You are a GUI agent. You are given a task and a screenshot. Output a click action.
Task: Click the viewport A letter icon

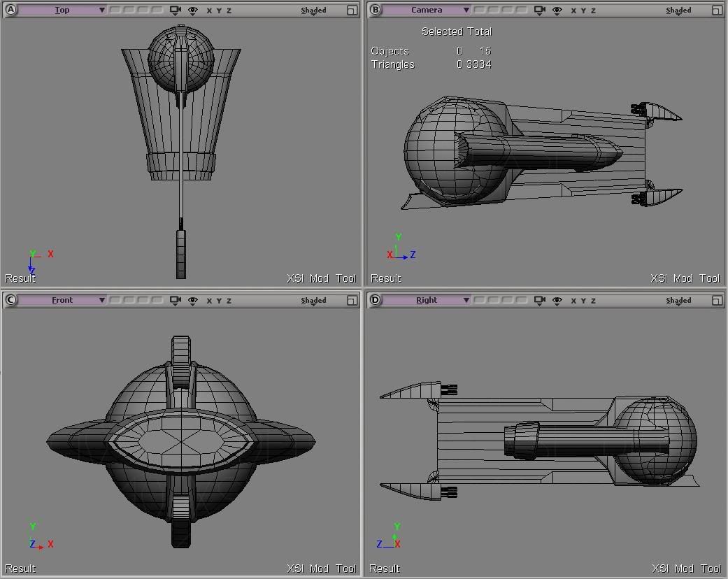click(10, 10)
